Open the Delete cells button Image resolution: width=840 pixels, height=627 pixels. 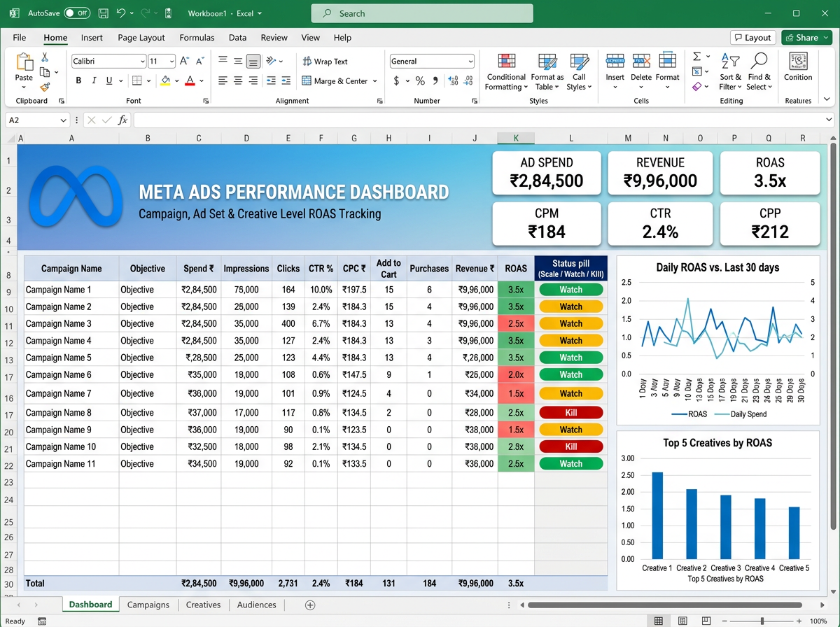click(641, 72)
